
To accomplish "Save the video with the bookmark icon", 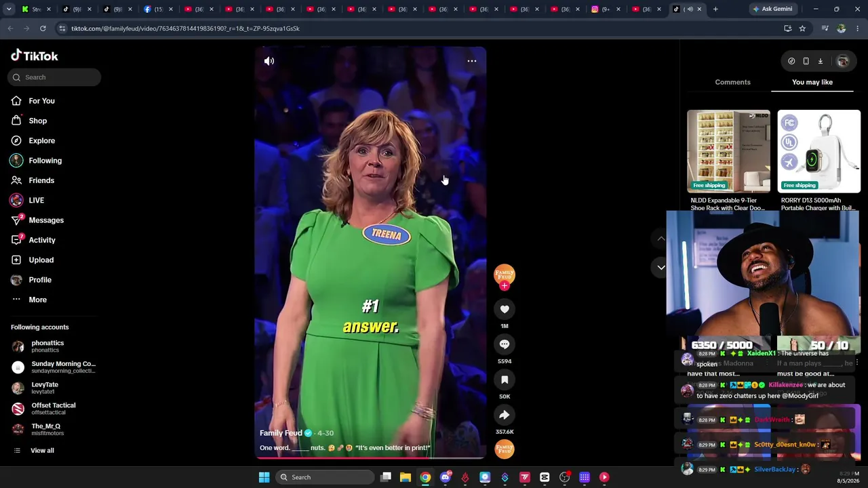I will tap(505, 380).
